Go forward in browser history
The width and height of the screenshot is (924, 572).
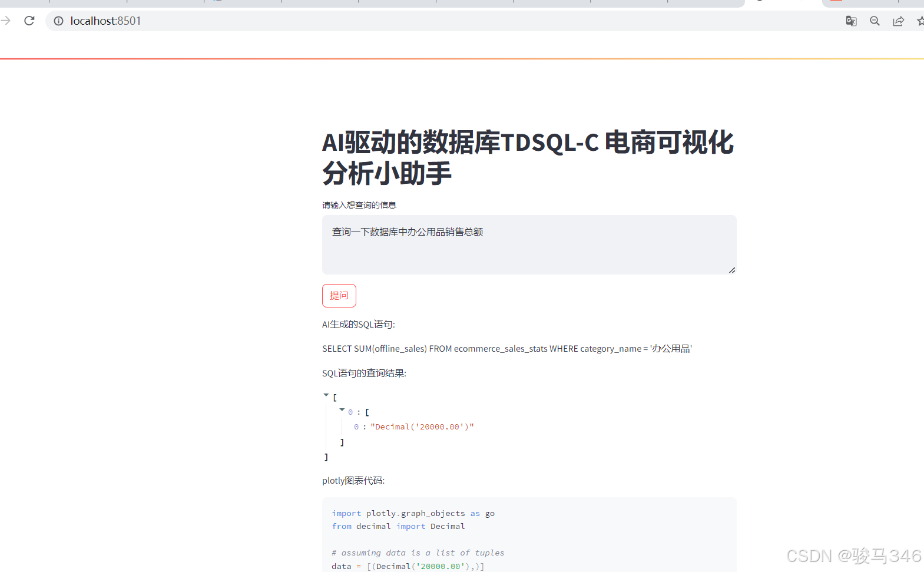tap(6, 21)
